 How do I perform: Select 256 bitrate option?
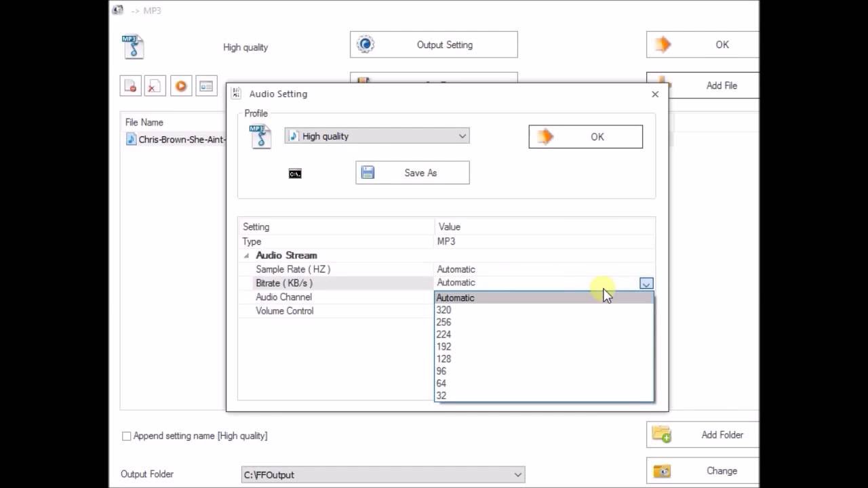click(x=544, y=322)
